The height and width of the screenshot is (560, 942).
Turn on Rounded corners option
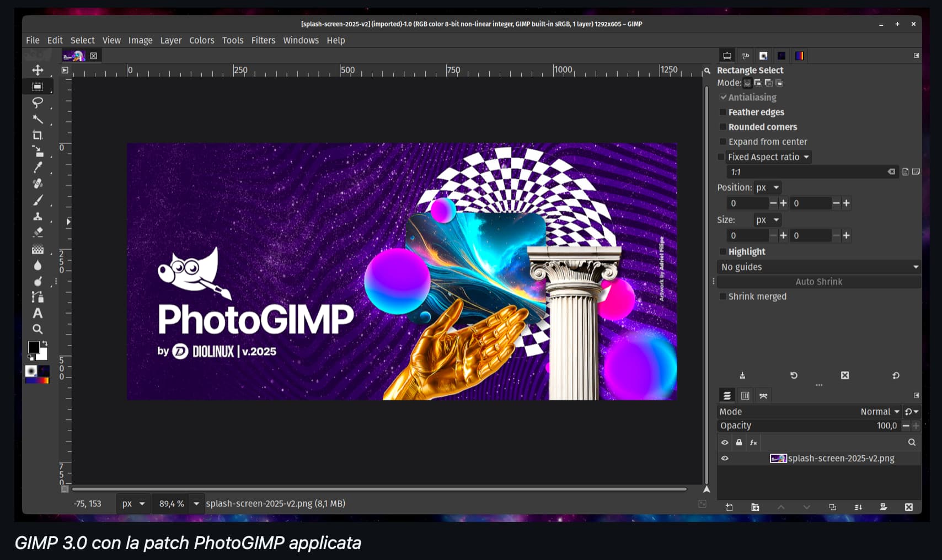(723, 127)
